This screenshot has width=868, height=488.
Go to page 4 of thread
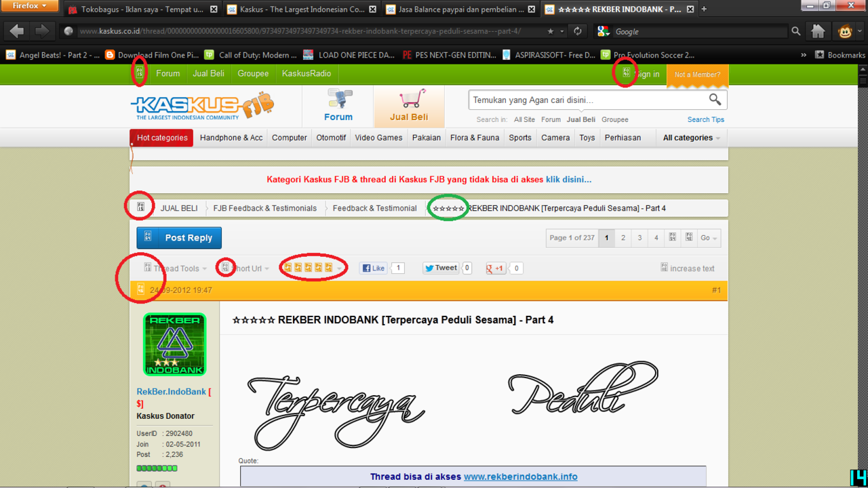(656, 238)
